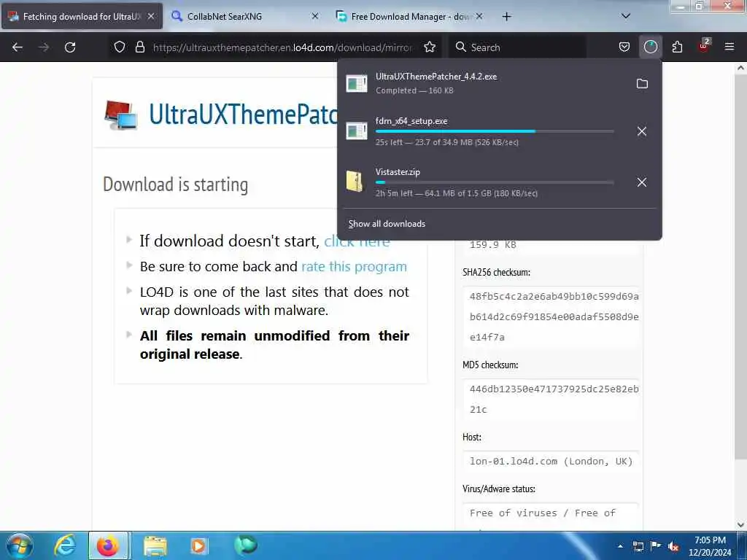Screen dimensions: 747x560
Task: Cancel the Vistaster.zip download
Action: point(642,182)
